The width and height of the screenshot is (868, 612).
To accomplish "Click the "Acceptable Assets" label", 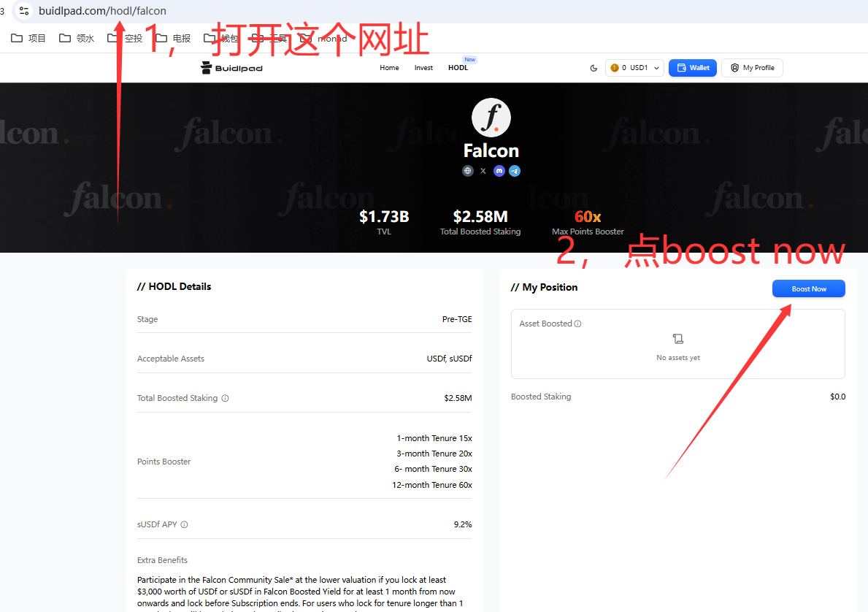I will tap(171, 359).
